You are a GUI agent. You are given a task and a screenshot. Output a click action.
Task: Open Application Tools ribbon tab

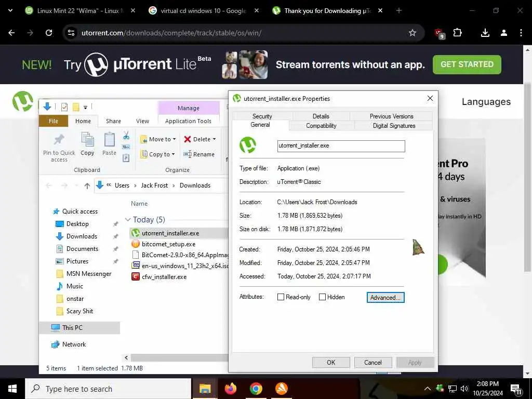tap(188, 121)
